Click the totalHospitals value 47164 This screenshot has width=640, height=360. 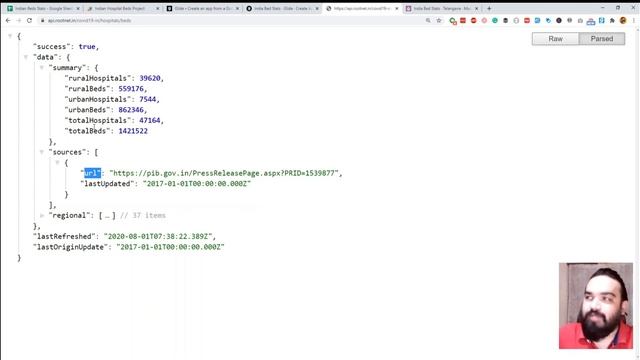point(150,120)
